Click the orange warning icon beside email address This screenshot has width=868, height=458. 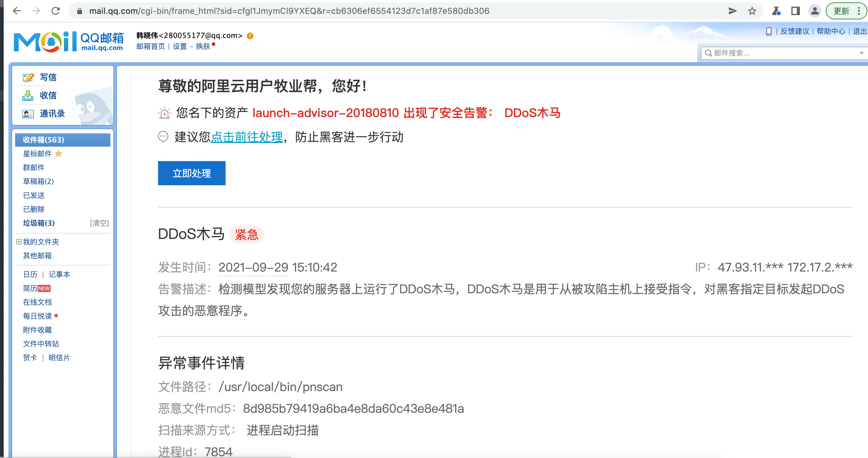click(x=250, y=36)
